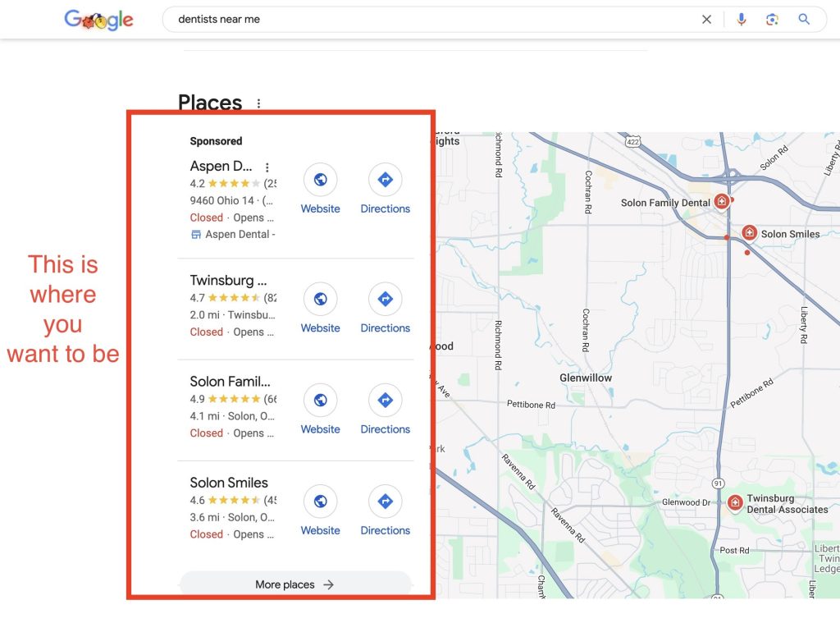Click the magnifying glass search button
Screen dimensions: 840x623
(x=804, y=20)
